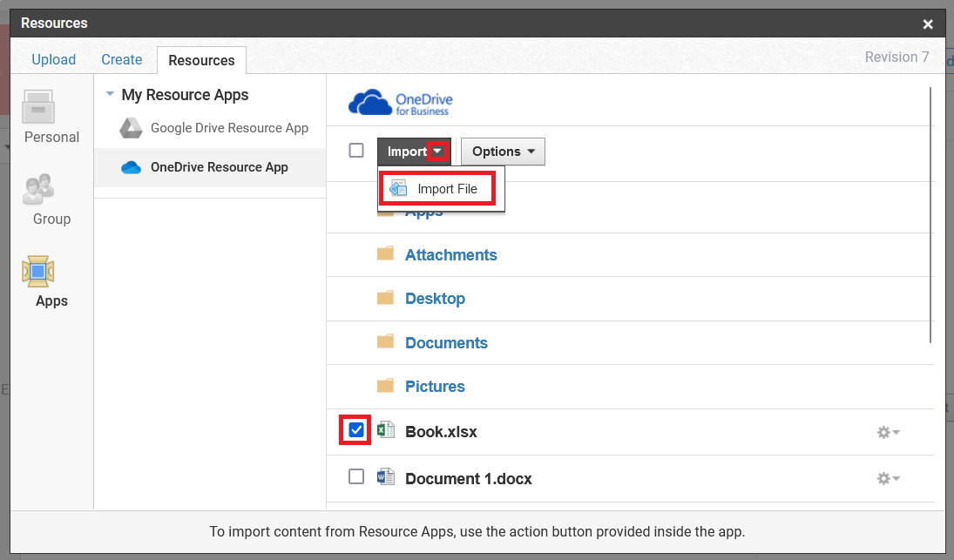
Task: Collapse My Resource Apps tree
Action: pos(110,94)
